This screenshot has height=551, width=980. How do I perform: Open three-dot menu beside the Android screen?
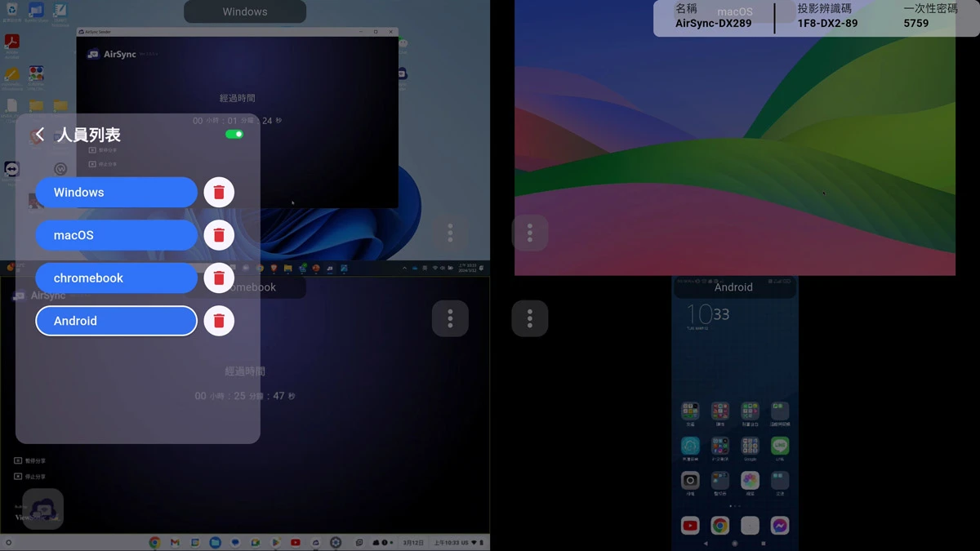530,318
